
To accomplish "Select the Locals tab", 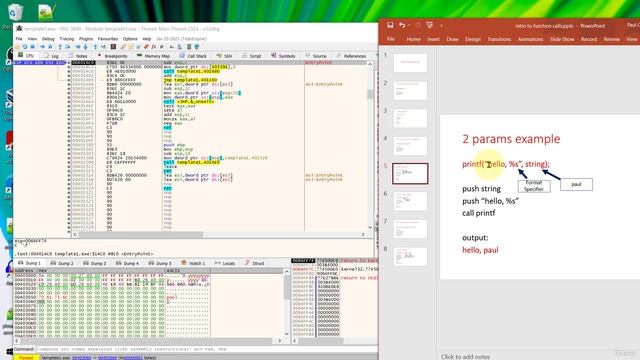I will click(x=225, y=263).
